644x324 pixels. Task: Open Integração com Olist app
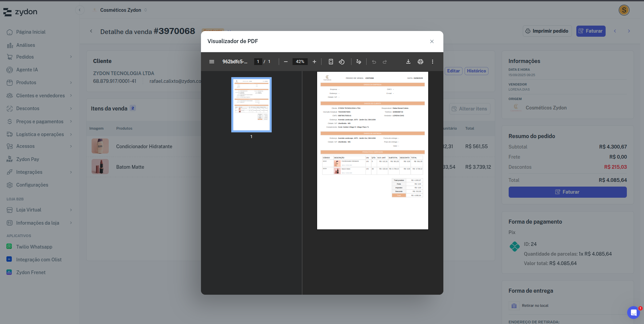[40, 260]
